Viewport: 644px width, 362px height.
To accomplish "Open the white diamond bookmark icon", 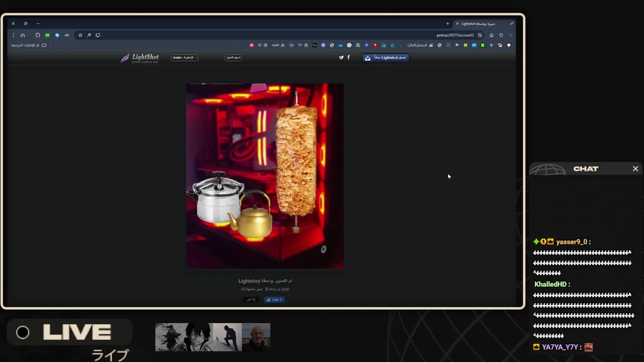I will point(509,45).
